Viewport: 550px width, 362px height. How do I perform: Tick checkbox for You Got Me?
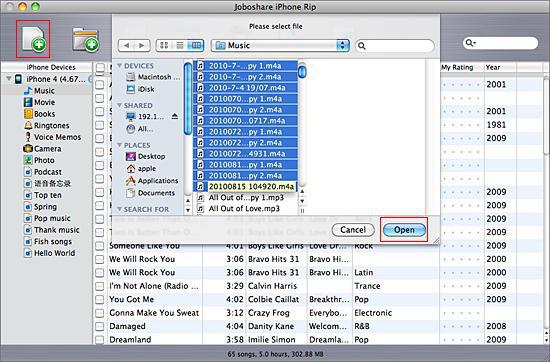pos(100,300)
